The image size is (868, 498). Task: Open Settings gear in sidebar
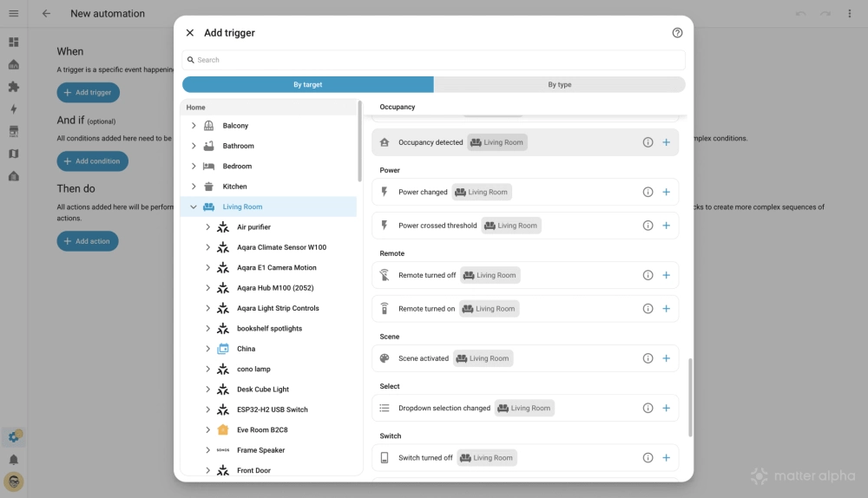tap(14, 437)
